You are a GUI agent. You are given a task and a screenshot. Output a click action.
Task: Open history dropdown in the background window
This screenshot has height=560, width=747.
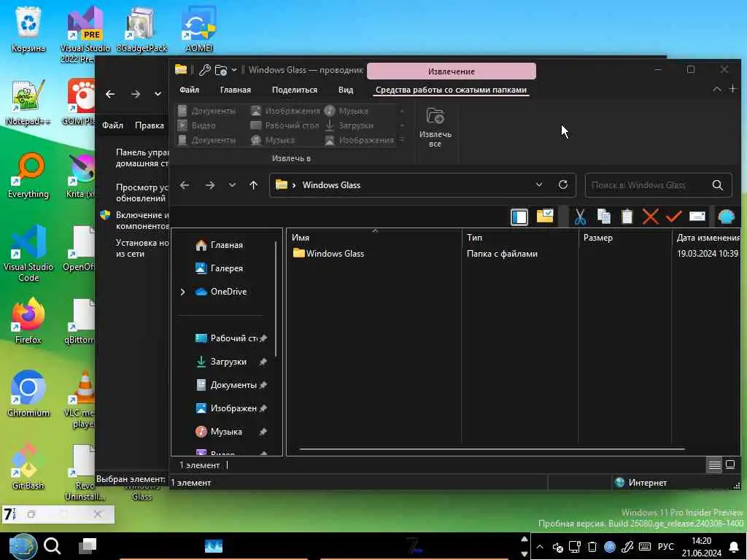tap(158, 94)
